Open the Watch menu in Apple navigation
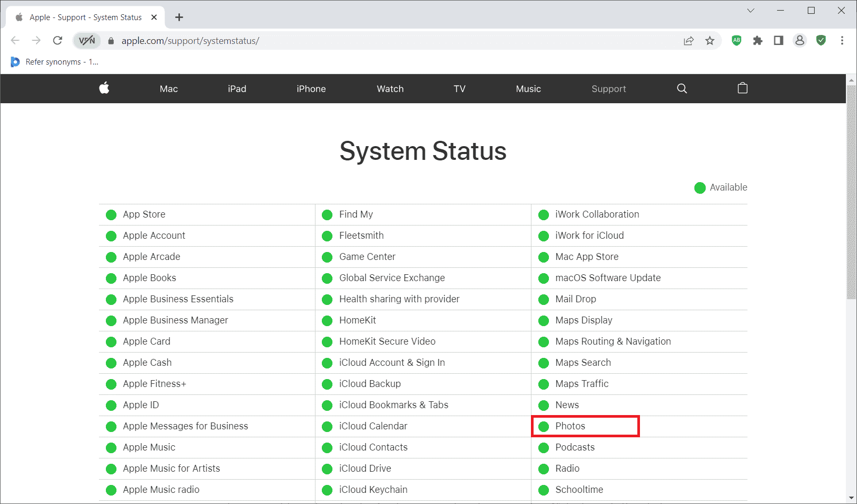The height and width of the screenshot is (504, 857). coord(390,89)
